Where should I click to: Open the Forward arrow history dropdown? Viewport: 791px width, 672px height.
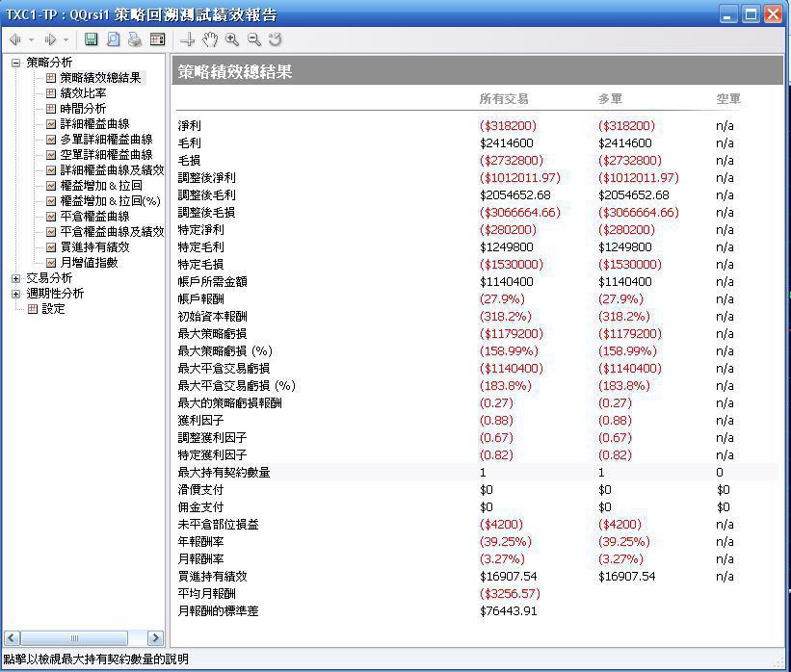(x=66, y=39)
